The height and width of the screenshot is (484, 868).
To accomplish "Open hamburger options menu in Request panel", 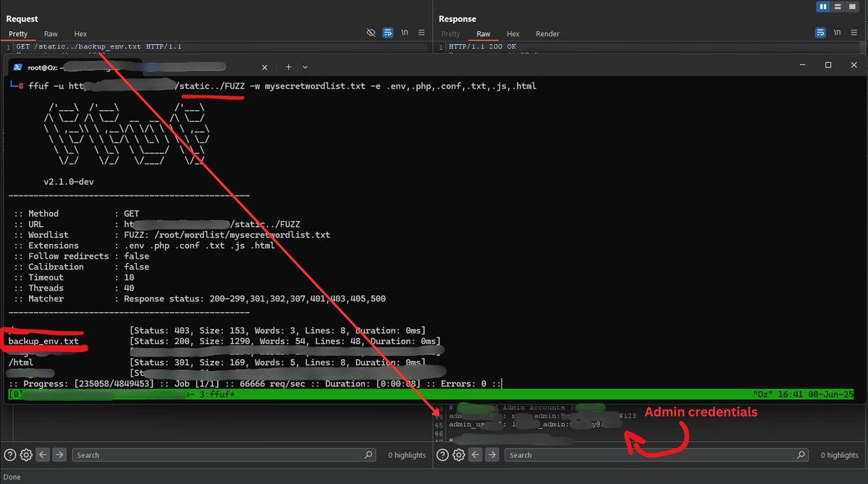I will click(421, 33).
